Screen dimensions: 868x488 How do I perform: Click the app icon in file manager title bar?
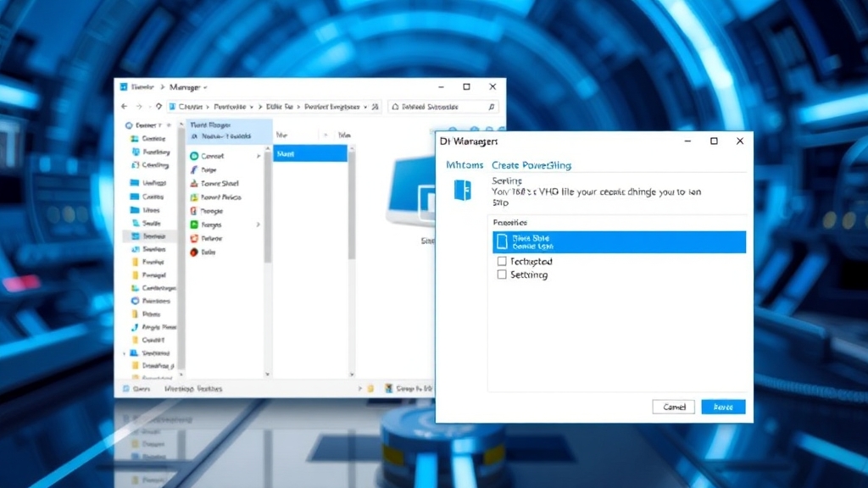(124, 86)
